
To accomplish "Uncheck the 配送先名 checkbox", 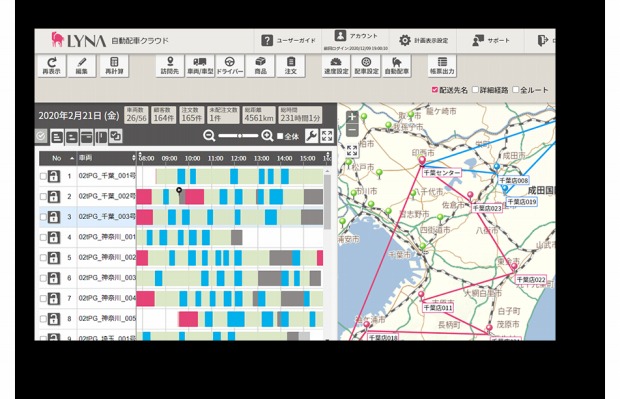I will (435, 90).
